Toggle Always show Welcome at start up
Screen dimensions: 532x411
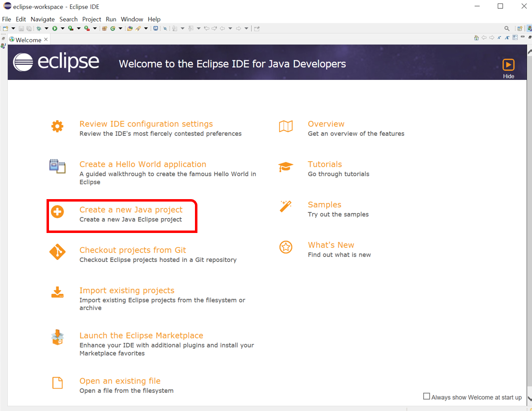tap(427, 396)
